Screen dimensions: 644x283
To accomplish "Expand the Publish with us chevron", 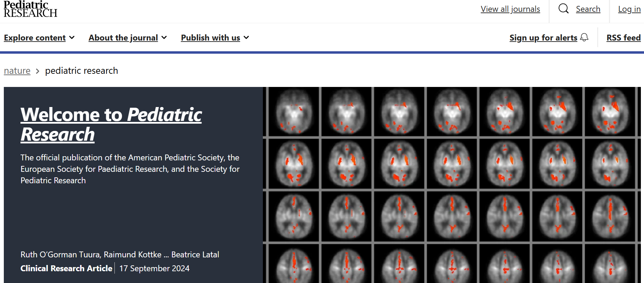I will tap(246, 37).
